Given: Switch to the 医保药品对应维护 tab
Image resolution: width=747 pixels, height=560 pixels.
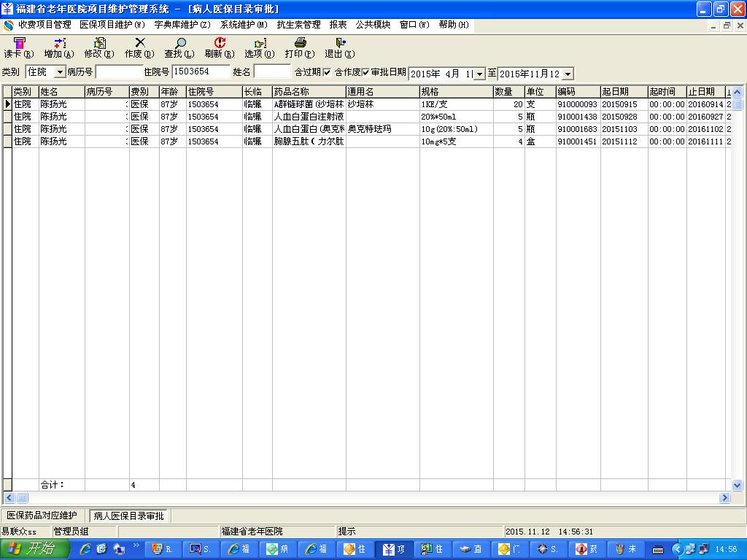Looking at the screenshot, I should pyautogui.click(x=42, y=516).
